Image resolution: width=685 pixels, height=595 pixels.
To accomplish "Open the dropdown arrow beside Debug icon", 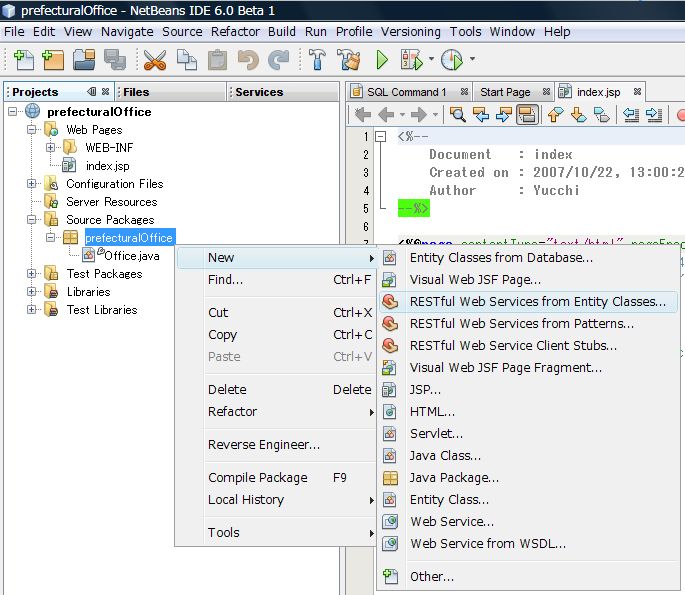I will 432,60.
